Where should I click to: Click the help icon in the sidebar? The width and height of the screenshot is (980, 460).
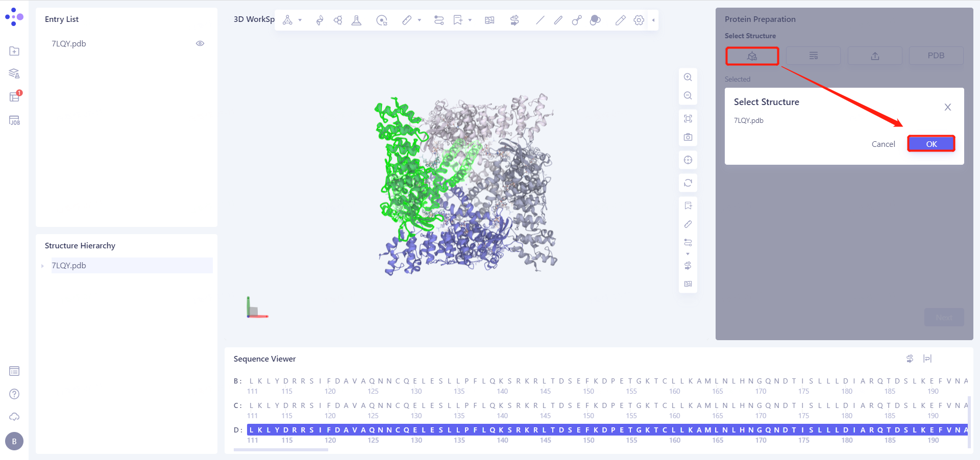click(x=14, y=394)
